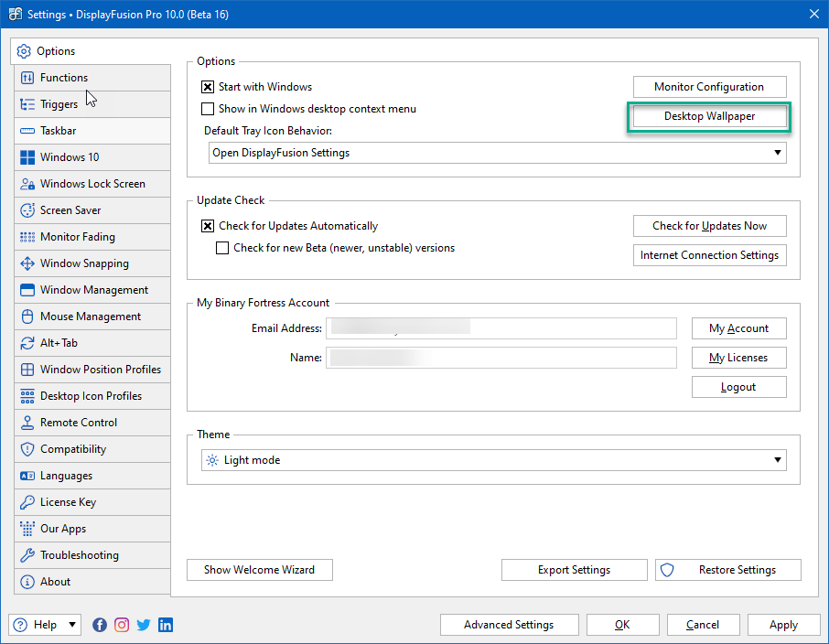
Task: Click the Apply button
Action: 783,625
